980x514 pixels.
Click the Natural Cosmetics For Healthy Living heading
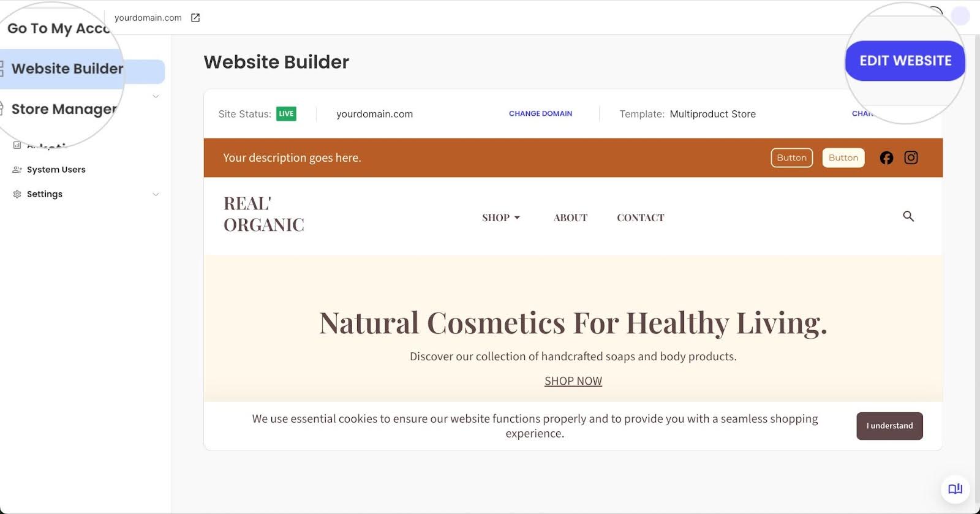tap(573, 323)
